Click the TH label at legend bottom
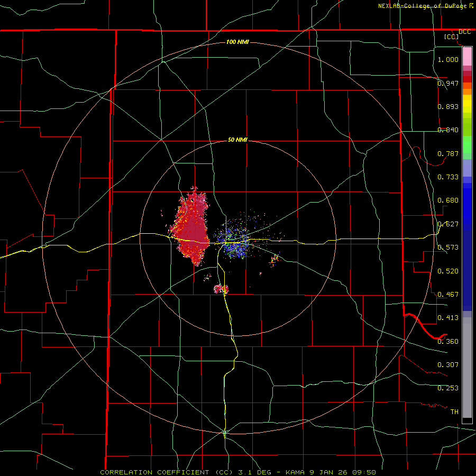Image resolution: width=476 pixels, height=476 pixels. [454, 412]
